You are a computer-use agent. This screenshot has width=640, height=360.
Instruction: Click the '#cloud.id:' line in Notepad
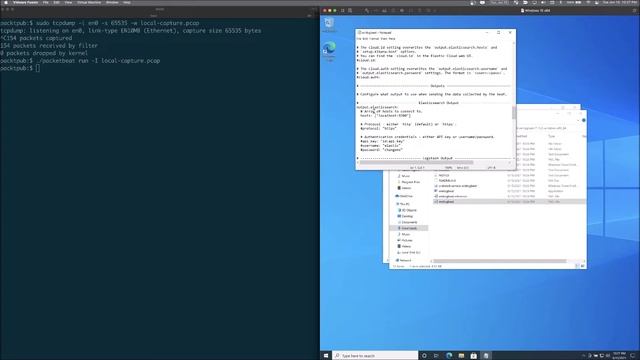tap(366, 60)
